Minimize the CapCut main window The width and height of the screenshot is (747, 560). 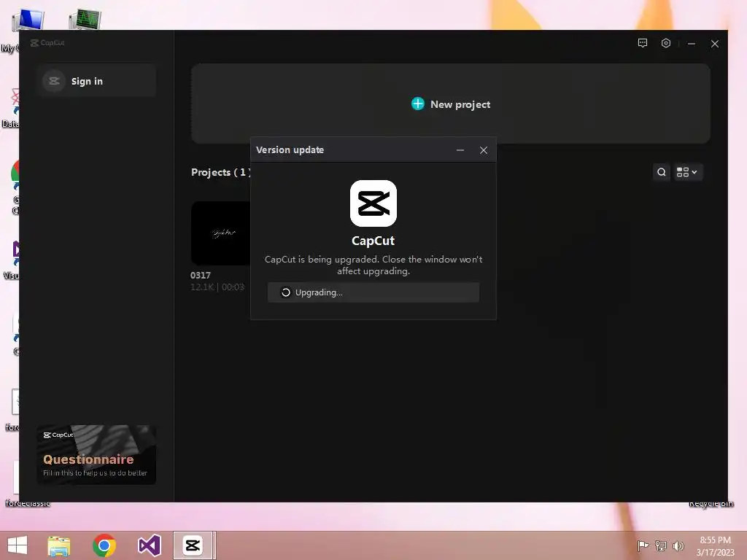tap(692, 44)
